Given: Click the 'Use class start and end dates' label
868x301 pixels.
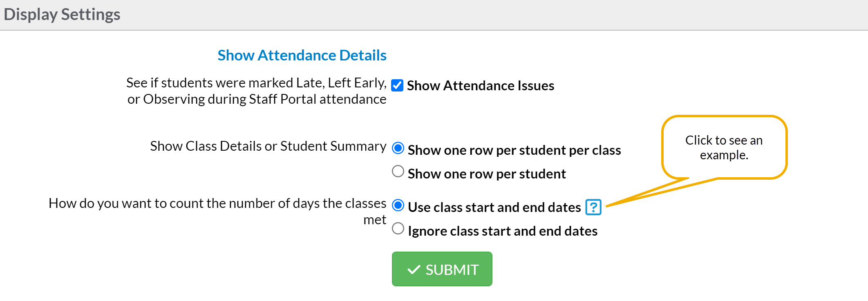Looking at the screenshot, I should [x=494, y=207].
